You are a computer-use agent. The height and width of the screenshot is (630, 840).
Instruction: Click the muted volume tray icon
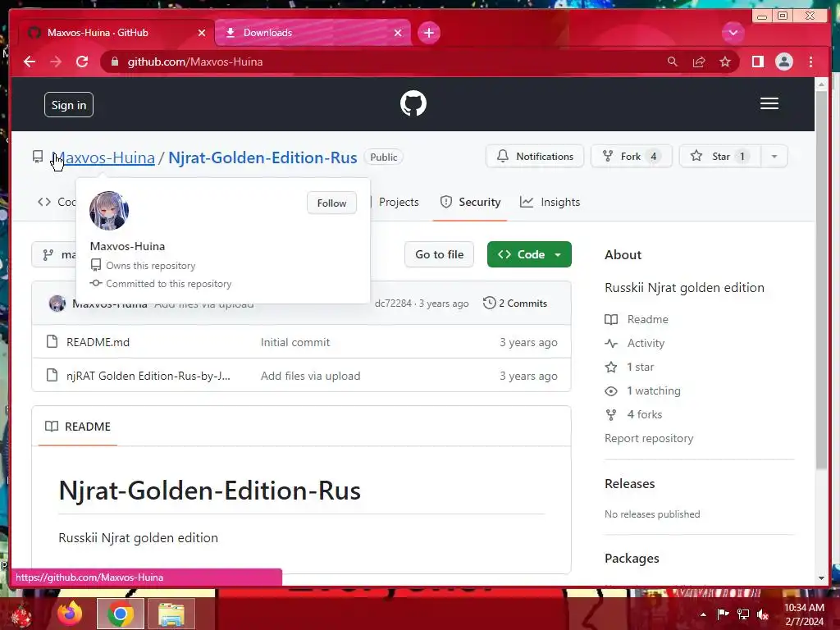coord(763,614)
